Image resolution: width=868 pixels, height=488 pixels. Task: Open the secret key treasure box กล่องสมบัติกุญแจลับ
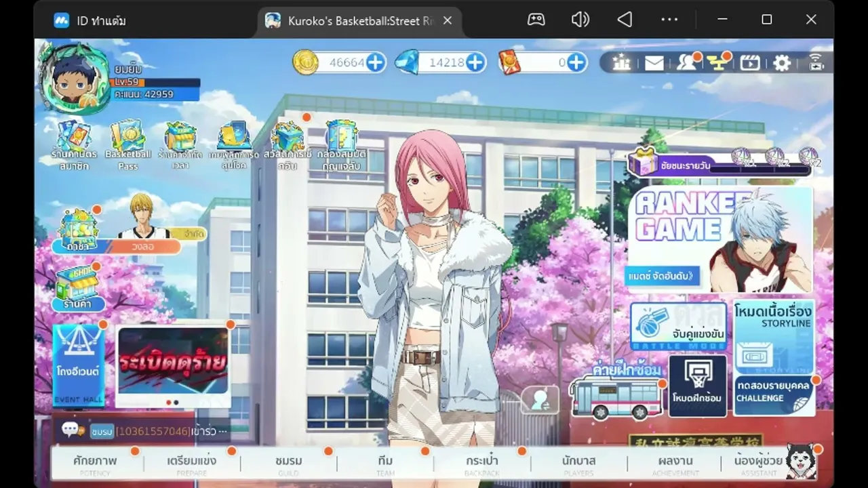[x=342, y=145]
